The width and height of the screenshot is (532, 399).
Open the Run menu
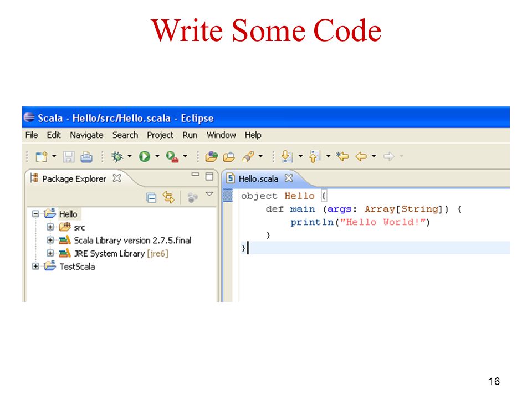[x=190, y=135]
